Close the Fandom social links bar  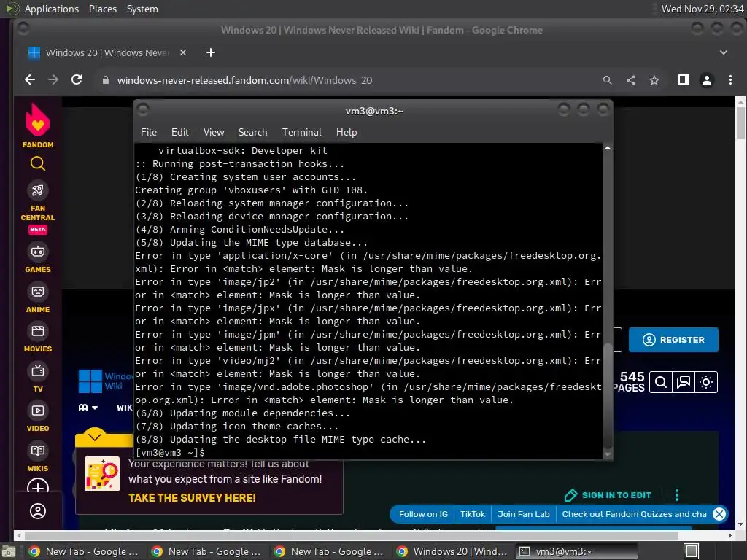tap(719, 514)
